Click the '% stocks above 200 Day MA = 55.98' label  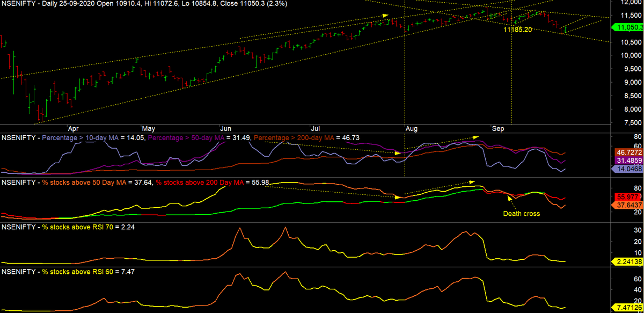click(x=213, y=183)
